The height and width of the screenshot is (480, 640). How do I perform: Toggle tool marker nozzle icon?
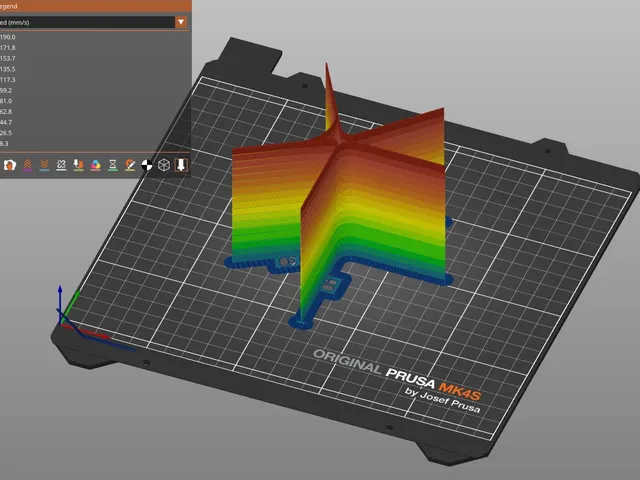pyautogui.click(x=181, y=165)
